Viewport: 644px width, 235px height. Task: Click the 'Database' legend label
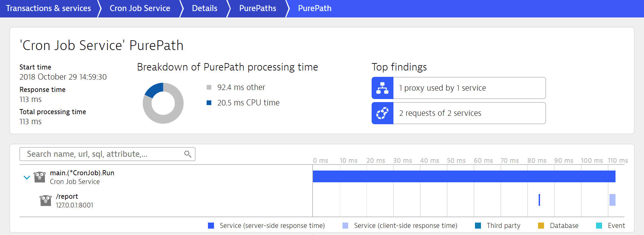[564, 226]
